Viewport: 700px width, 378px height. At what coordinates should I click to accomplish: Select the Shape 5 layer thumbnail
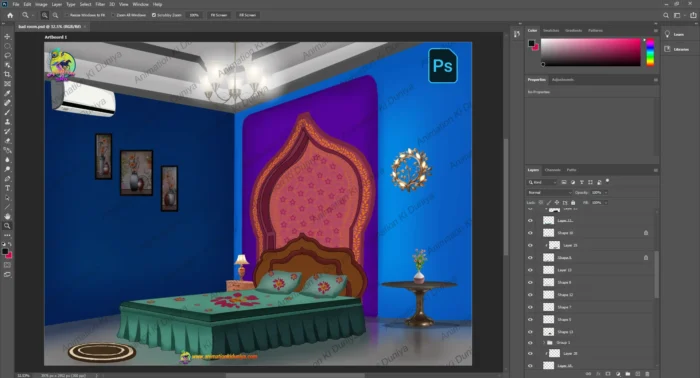click(x=548, y=320)
